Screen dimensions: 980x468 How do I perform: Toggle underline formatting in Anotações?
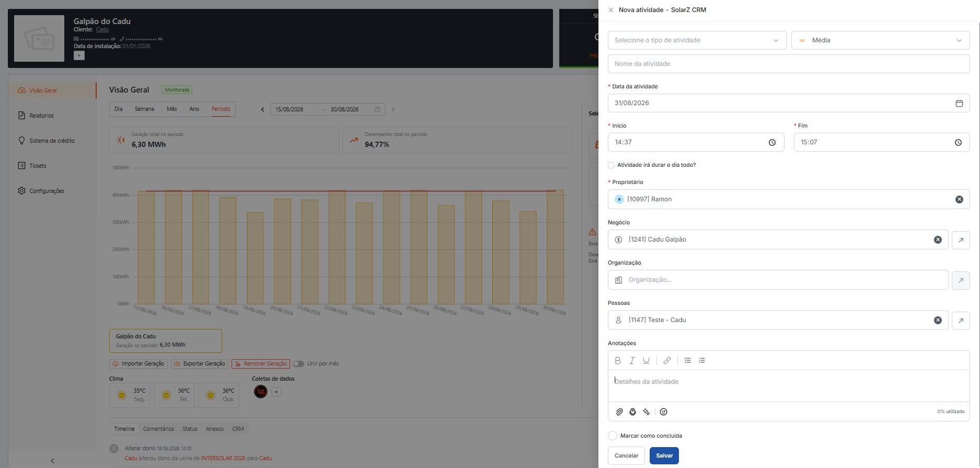pos(646,360)
